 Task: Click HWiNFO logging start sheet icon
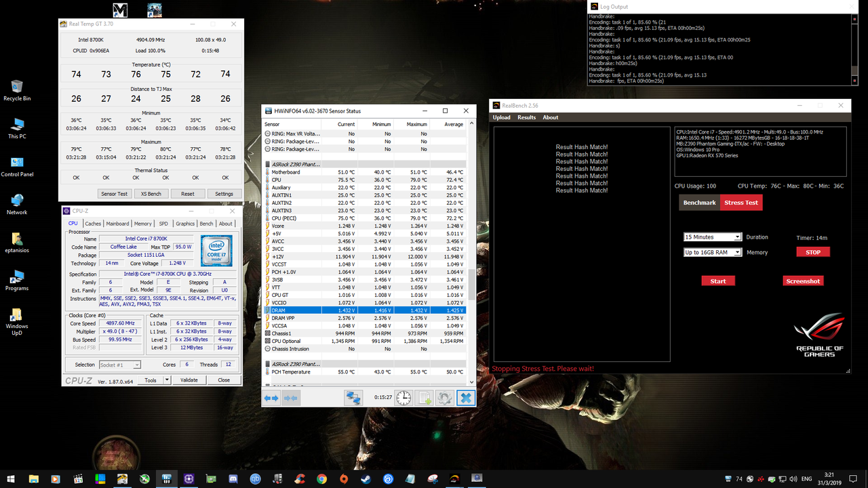coord(425,398)
